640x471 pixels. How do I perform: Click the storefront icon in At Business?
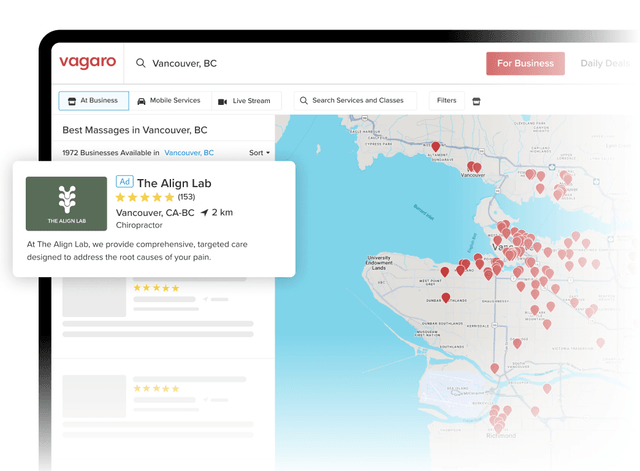pos(72,101)
